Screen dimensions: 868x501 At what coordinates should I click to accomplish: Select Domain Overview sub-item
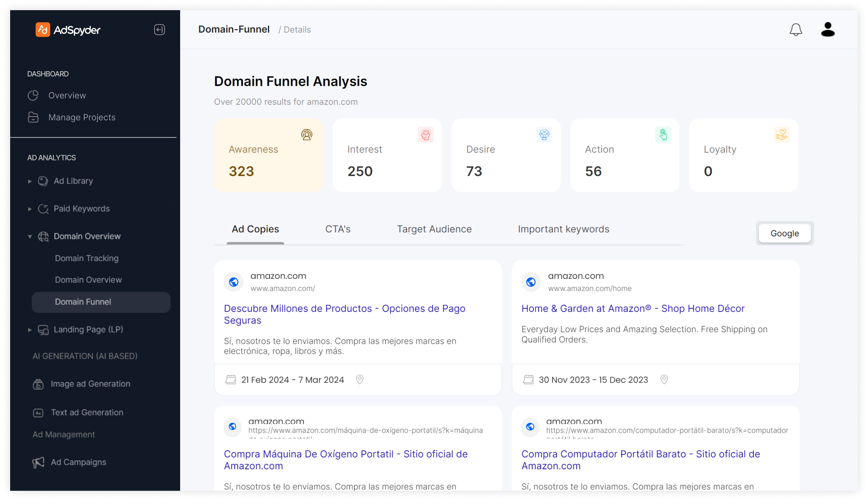pyautogui.click(x=88, y=280)
